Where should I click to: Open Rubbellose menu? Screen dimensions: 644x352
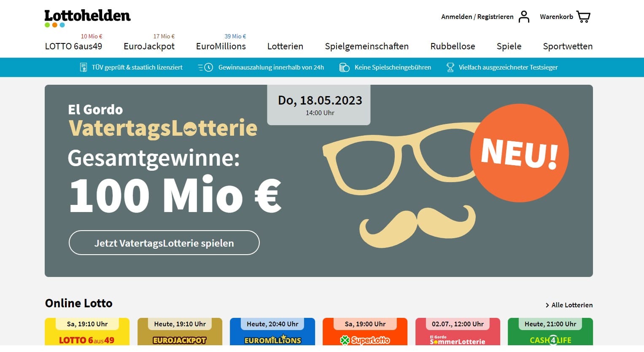pos(453,46)
